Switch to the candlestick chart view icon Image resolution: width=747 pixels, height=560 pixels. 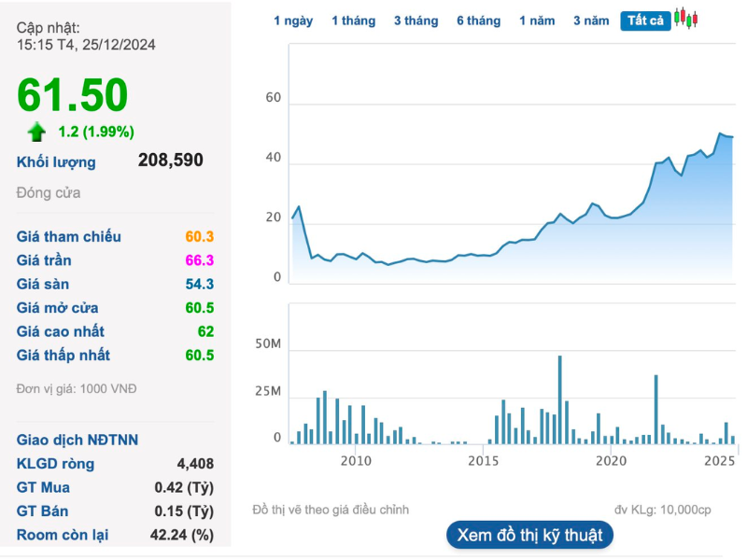[686, 20]
